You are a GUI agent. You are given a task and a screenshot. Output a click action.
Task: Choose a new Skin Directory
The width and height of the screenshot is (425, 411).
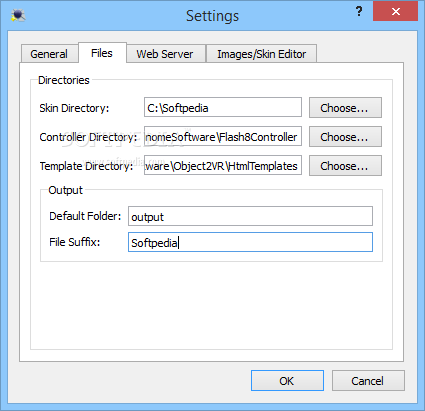click(x=345, y=108)
